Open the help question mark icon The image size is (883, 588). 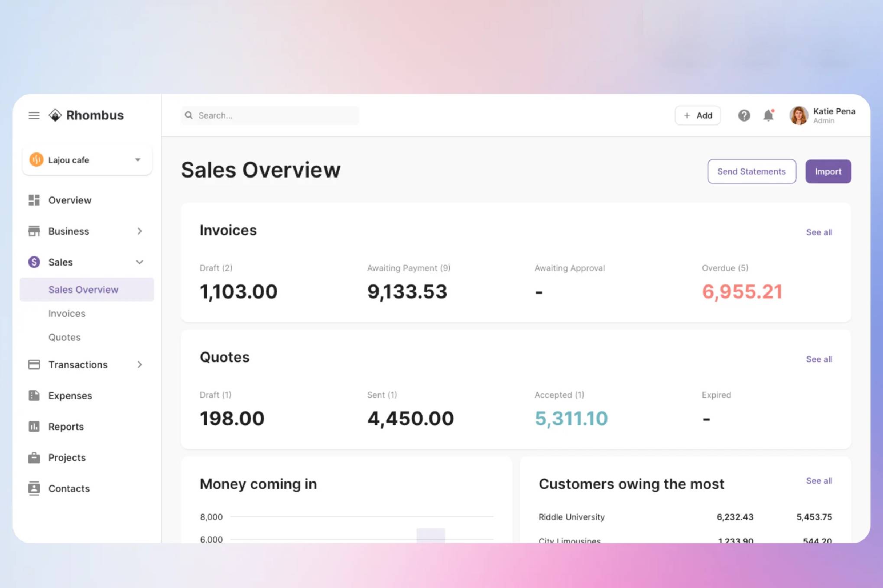pyautogui.click(x=744, y=116)
